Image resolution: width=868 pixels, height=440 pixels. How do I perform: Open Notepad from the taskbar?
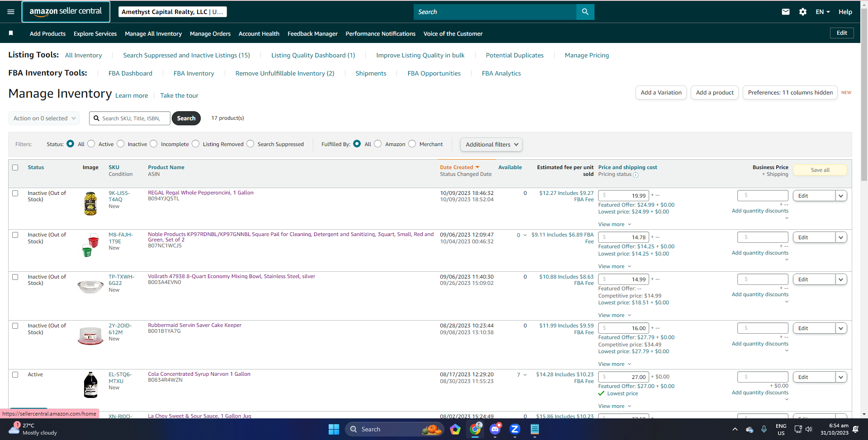pos(535,429)
